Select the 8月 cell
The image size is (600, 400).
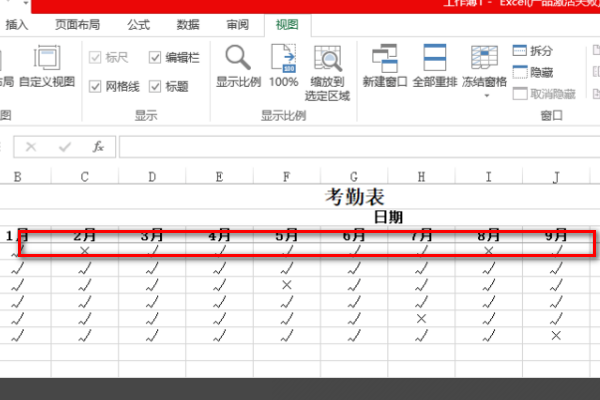click(x=489, y=235)
